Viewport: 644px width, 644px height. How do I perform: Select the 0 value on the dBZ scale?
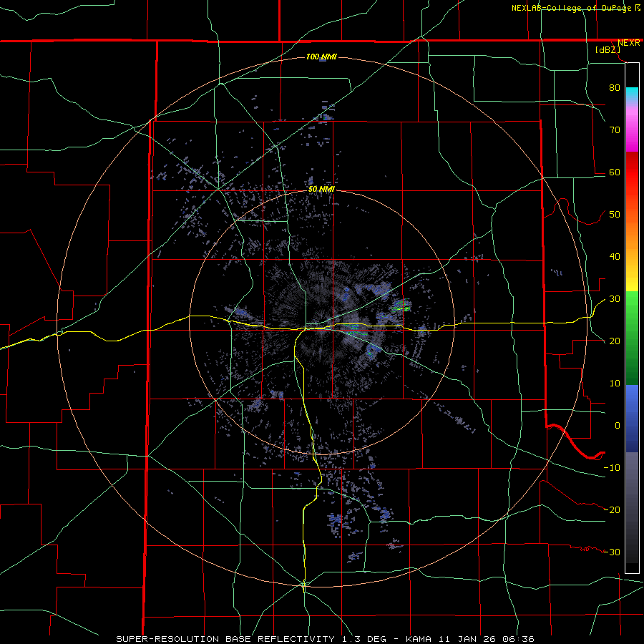coord(618,426)
